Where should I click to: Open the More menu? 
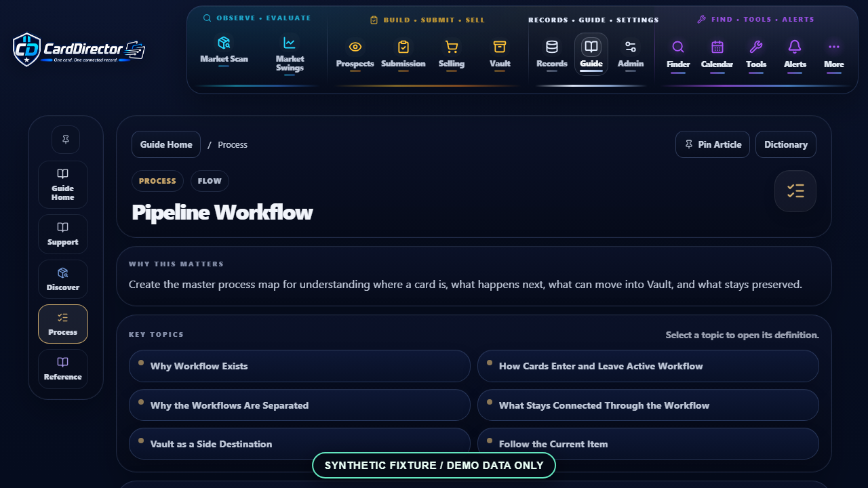[834, 54]
